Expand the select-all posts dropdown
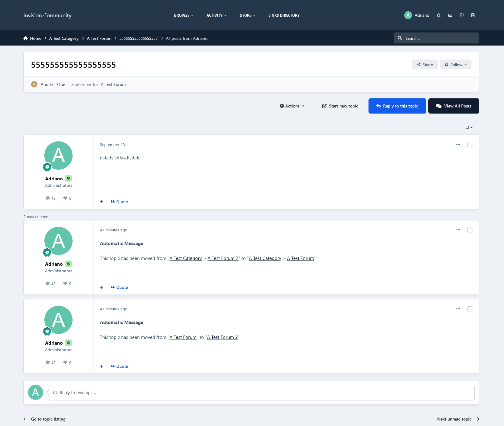 click(x=469, y=127)
